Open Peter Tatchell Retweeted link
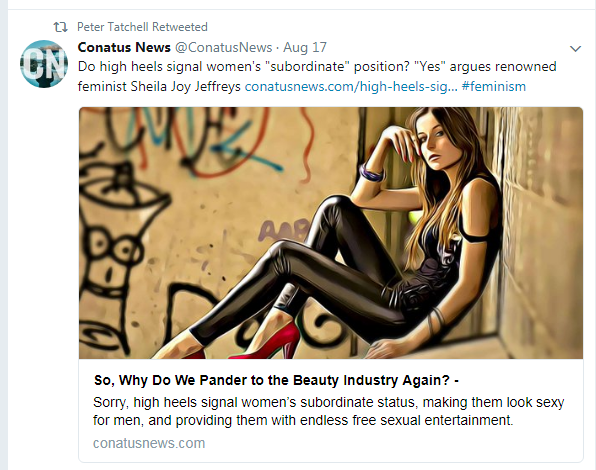This screenshot has height=470, width=596. 142,27
